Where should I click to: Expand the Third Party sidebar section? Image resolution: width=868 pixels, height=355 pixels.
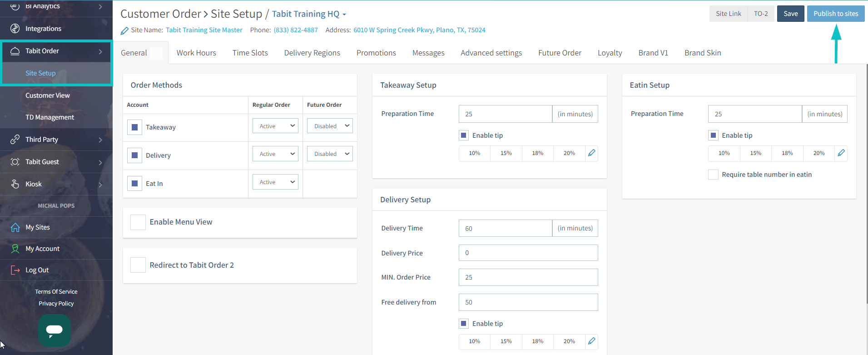100,140
